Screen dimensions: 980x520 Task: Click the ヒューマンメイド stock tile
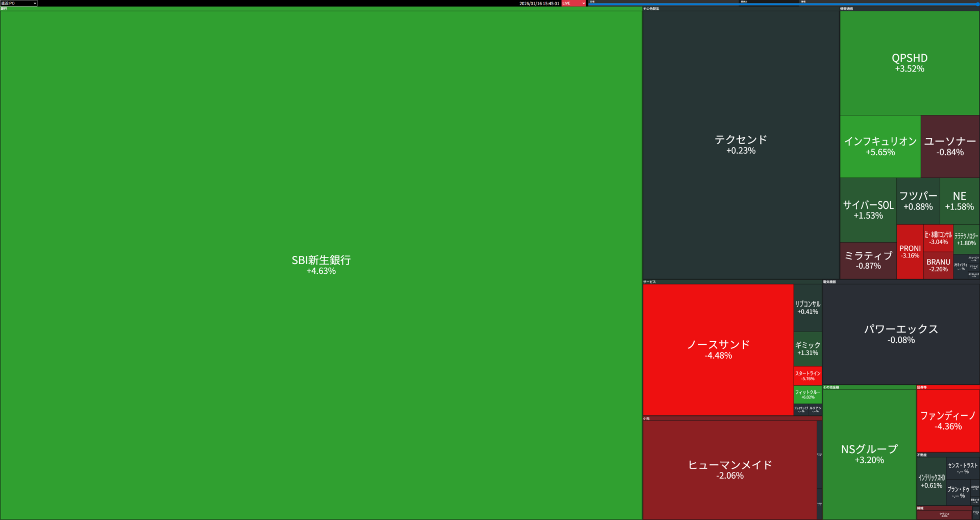[x=730, y=469]
